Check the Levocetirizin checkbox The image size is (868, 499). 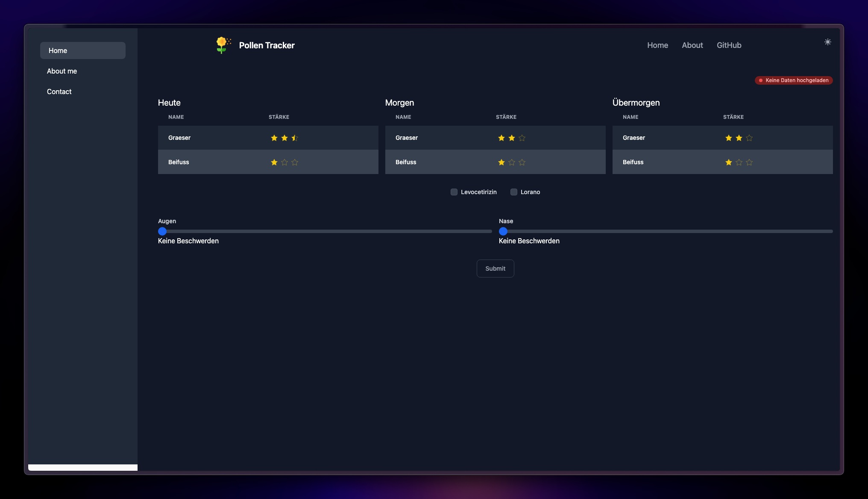(454, 192)
